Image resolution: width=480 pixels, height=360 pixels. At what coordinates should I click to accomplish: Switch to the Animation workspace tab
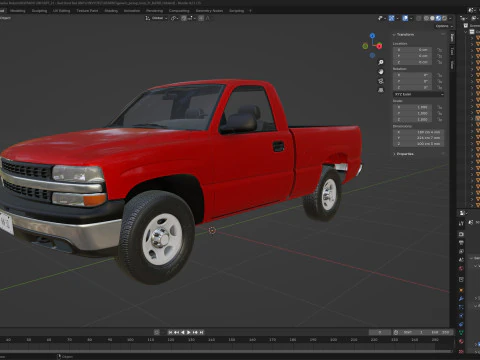coord(132,11)
